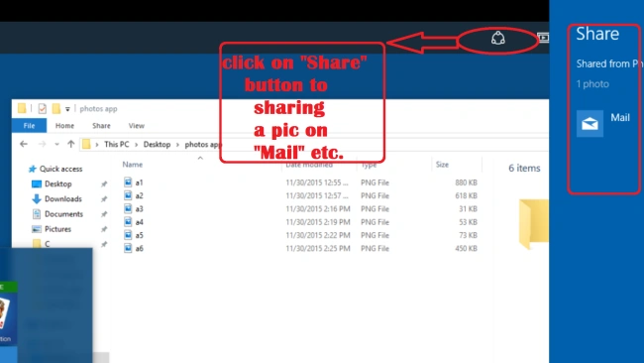This screenshot has width=644, height=363.
Task: Click new folder icon in quick access toolbar
Action: 56,108
